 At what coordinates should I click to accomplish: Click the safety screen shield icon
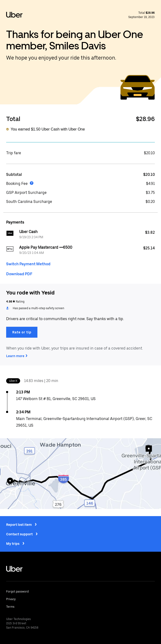pyautogui.click(x=8, y=308)
